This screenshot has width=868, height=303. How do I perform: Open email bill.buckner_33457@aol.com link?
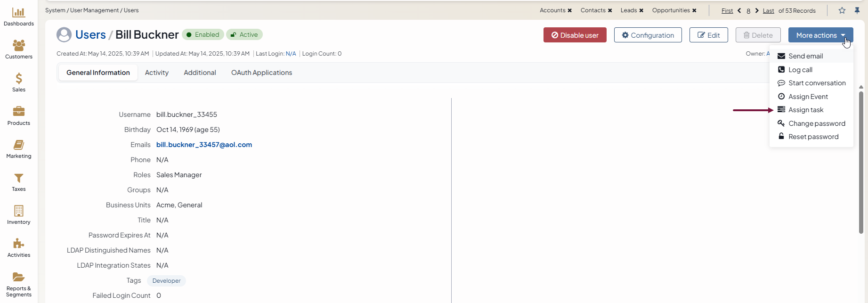click(204, 145)
